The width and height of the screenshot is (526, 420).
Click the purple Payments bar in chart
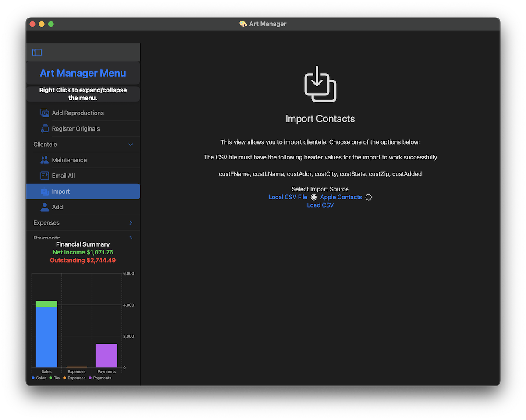tap(107, 356)
